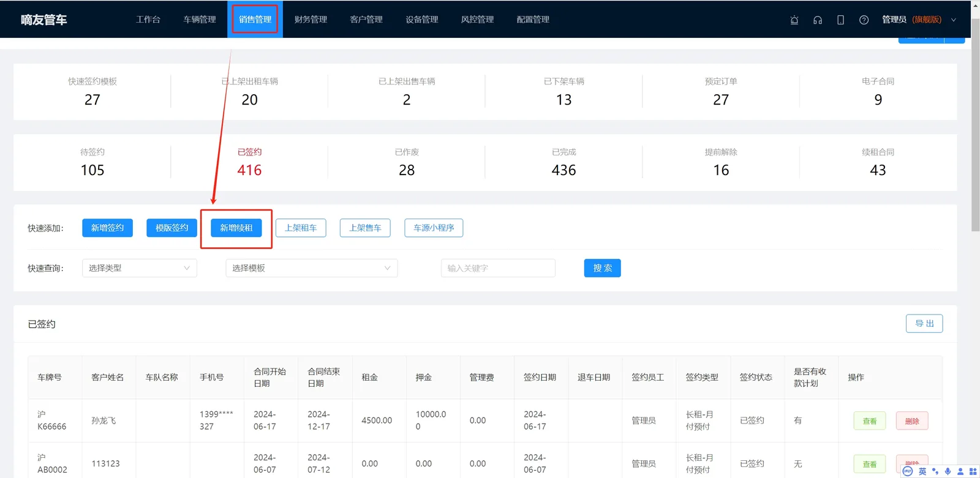Click the 模版签约 button

(171, 228)
